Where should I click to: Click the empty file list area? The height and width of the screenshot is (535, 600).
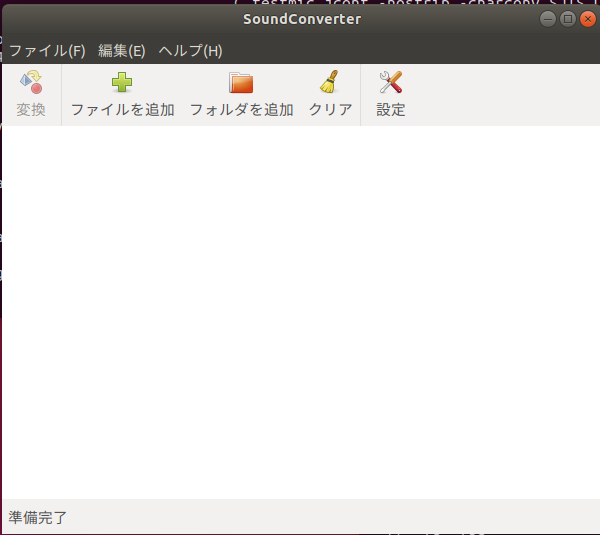click(x=301, y=312)
